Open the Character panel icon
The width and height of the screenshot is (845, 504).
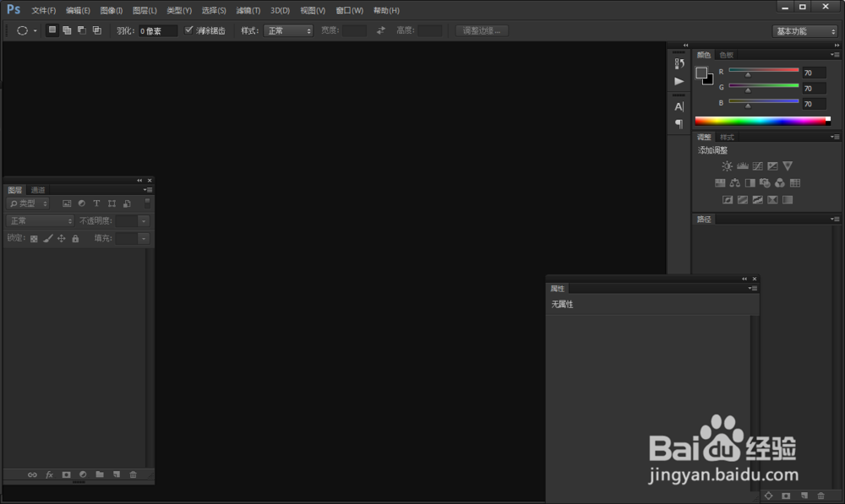click(x=679, y=106)
